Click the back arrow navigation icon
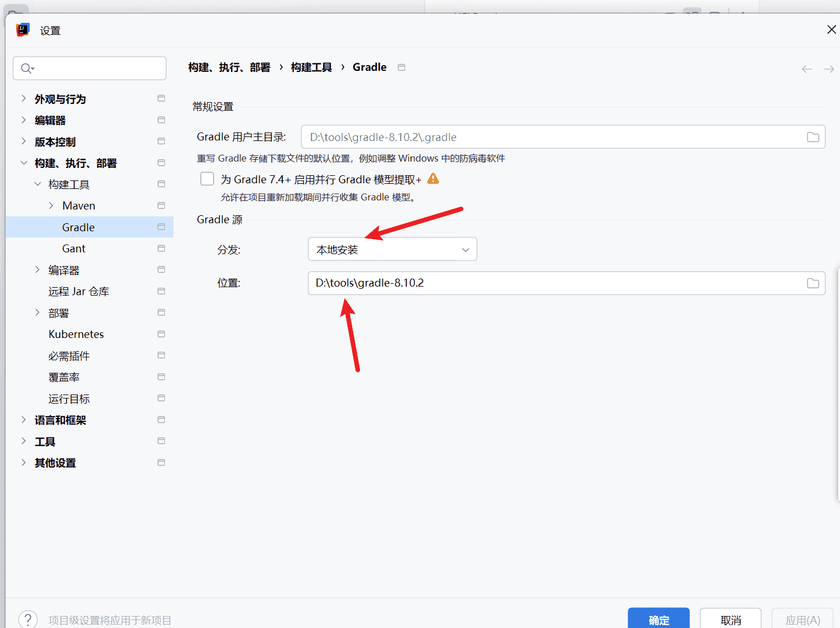 point(806,69)
